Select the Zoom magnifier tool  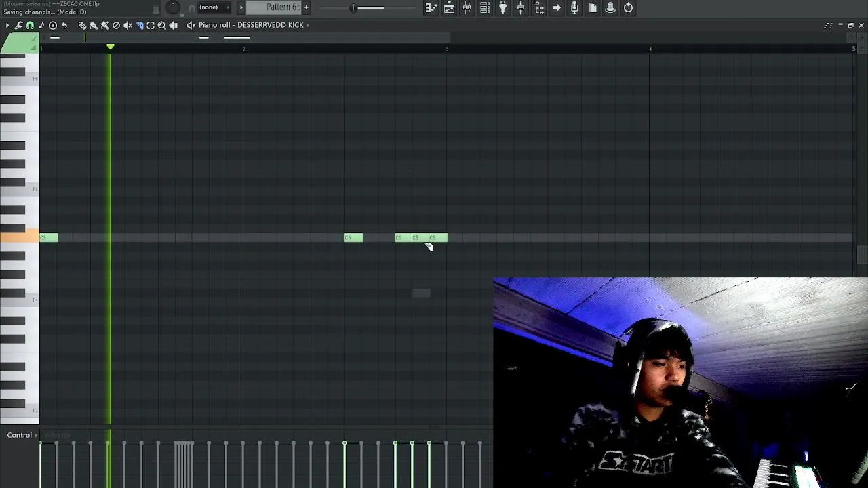click(161, 25)
